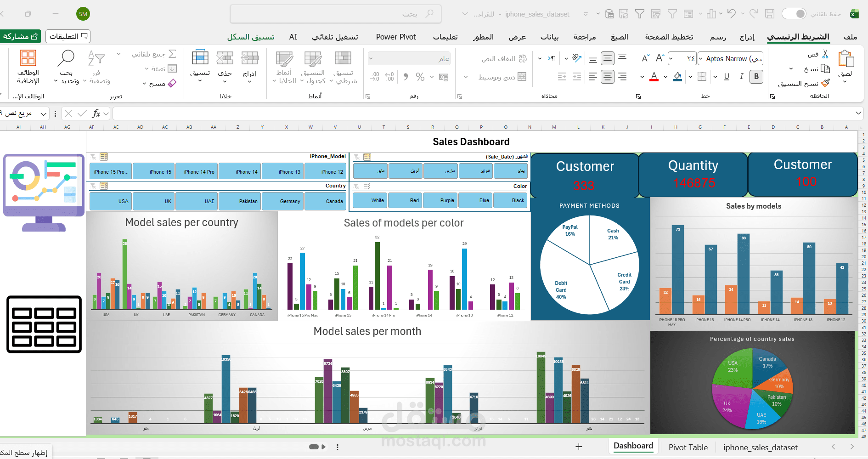Open the Merge and Center dropdown arrow
Viewport: 868px width, 459px height.
466,77
